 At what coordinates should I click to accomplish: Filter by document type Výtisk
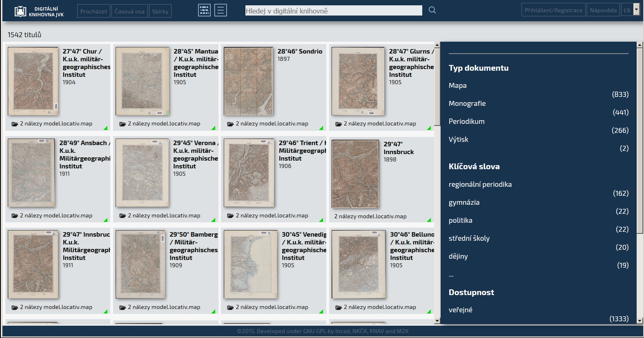pyautogui.click(x=458, y=139)
